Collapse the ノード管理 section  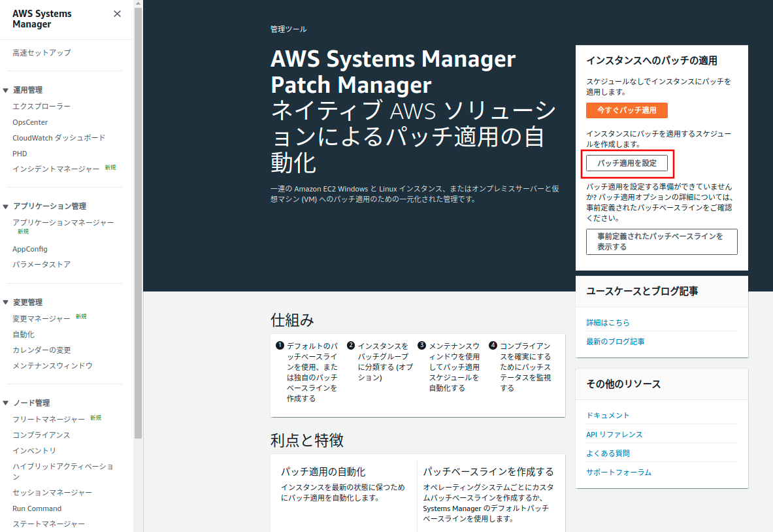tap(6, 403)
